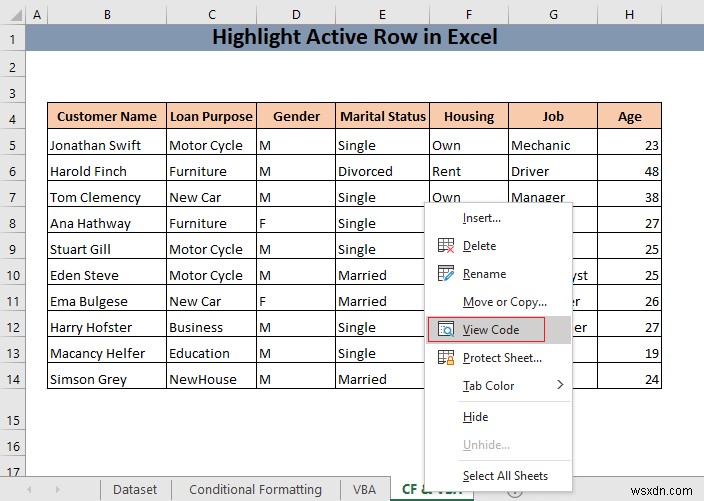Viewport: 704px width, 501px height.
Task: Switch to Conditional Formatting sheet tab
Action: [x=255, y=489]
